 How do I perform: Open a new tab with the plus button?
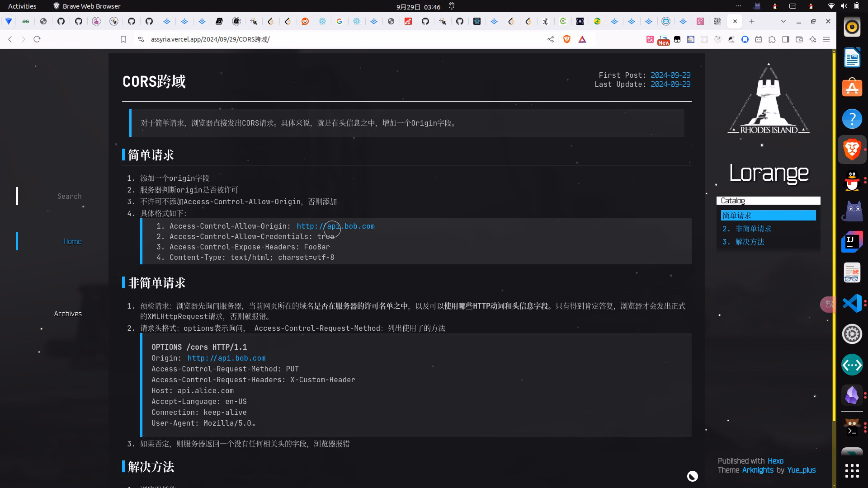point(752,21)
